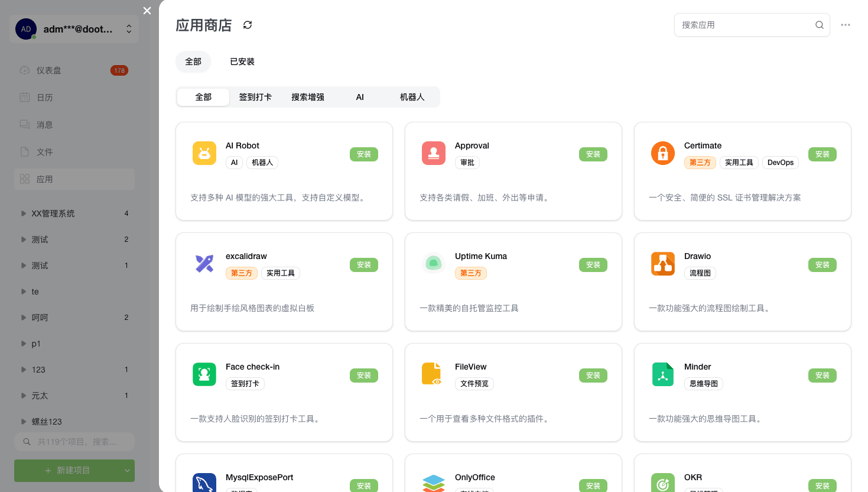868x492 pixels.
Task: Click the Certimate orange lock icon
Action: [x=663, y=153]
